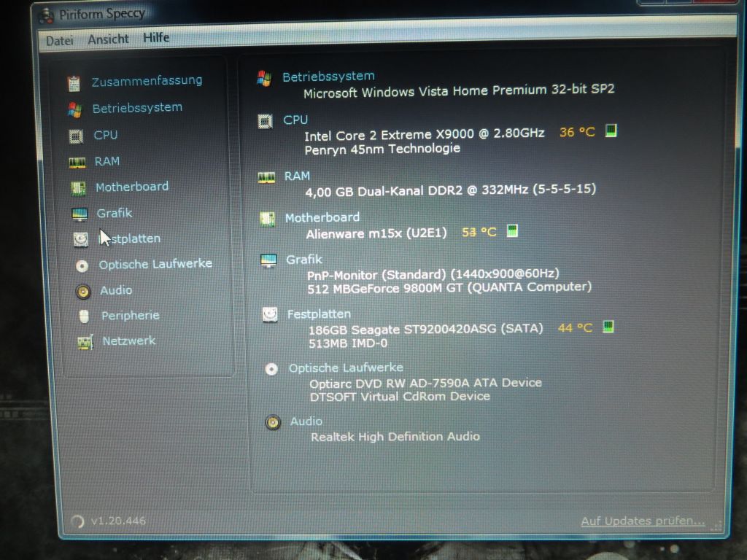The image size is (747, 560).
Task: Click the PnP-Monitor (Standard) line
Action: 433,274
